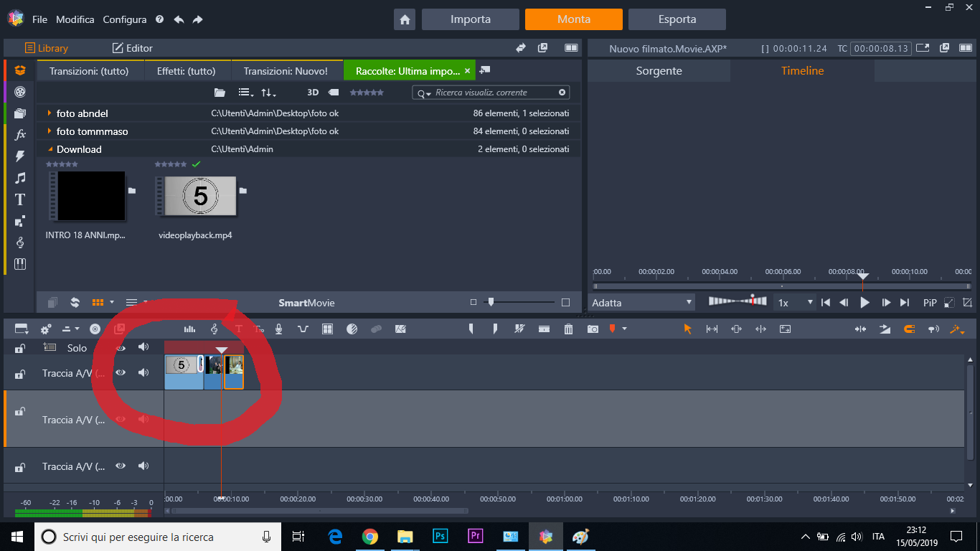Toggle PiP mode in the player
The height and width of the screenshot is (551, 980).
930,303
